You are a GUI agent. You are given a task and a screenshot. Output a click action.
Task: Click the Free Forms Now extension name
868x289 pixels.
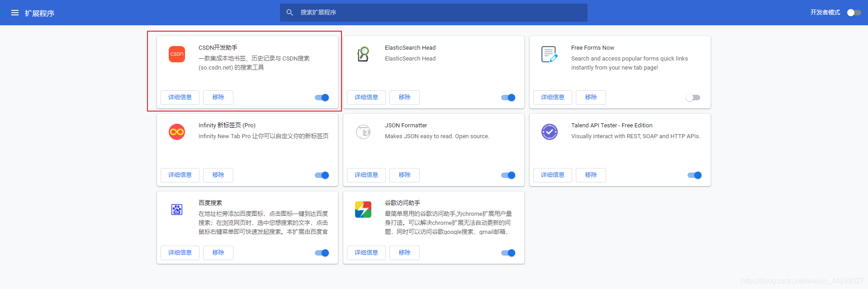[x=593, y=48]
